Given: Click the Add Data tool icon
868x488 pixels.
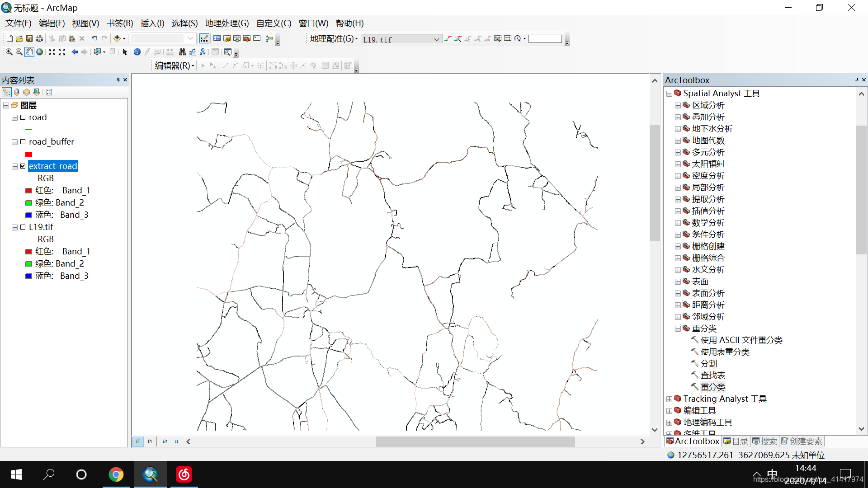Looking at the screenshot, I should 117,39.
